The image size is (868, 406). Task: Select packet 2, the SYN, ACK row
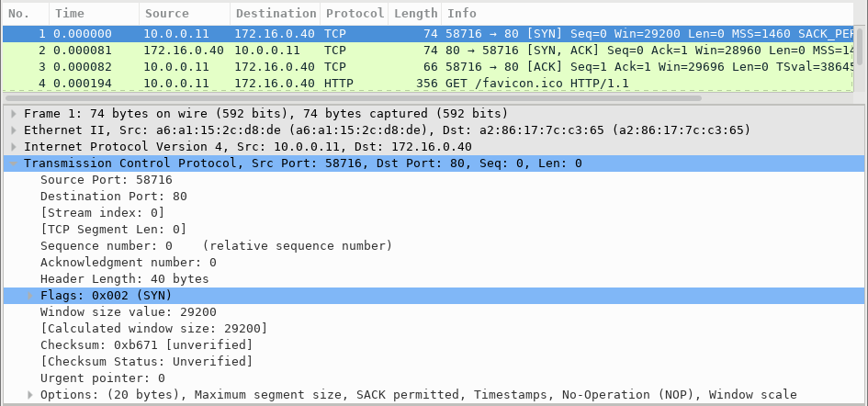367,50
